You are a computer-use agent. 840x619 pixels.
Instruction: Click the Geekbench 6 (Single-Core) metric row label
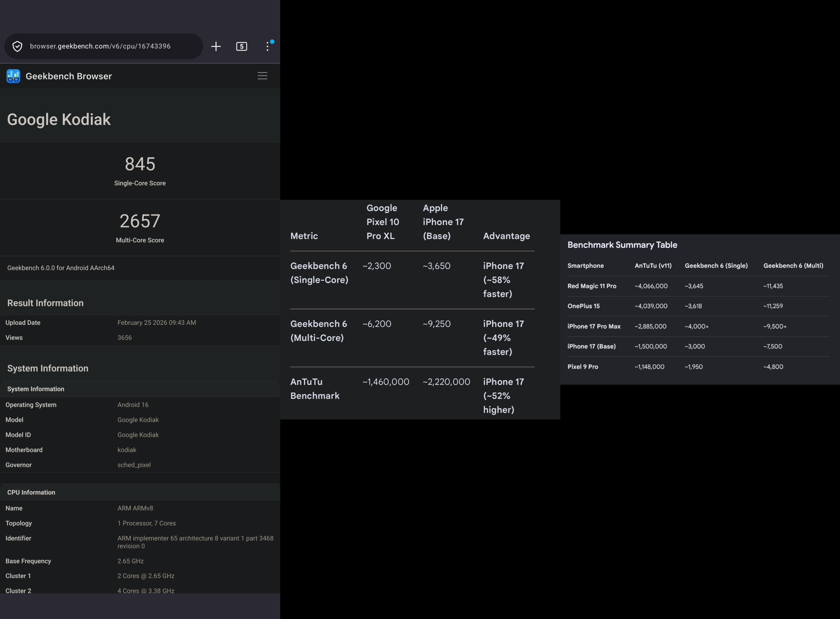(319, 273)
